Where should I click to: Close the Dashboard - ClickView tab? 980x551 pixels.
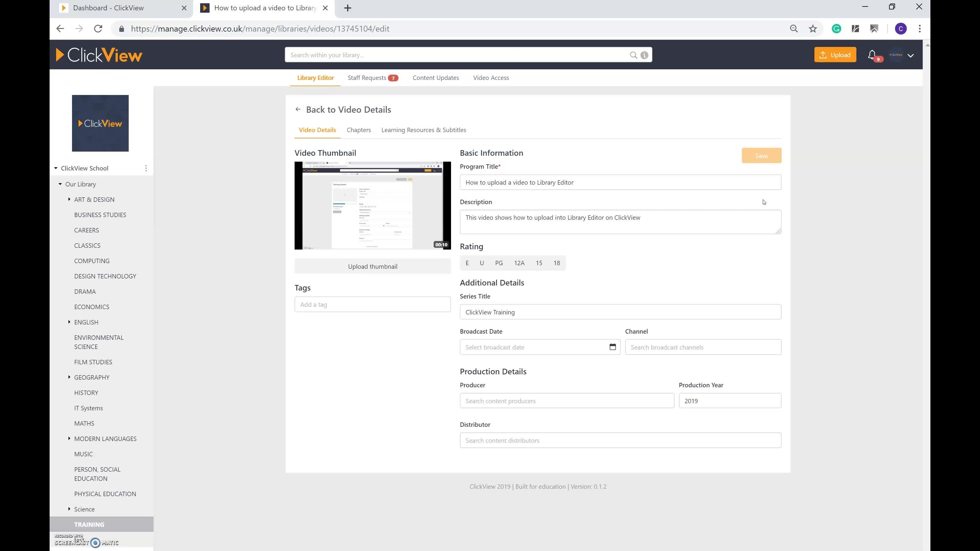click(184, 8)
